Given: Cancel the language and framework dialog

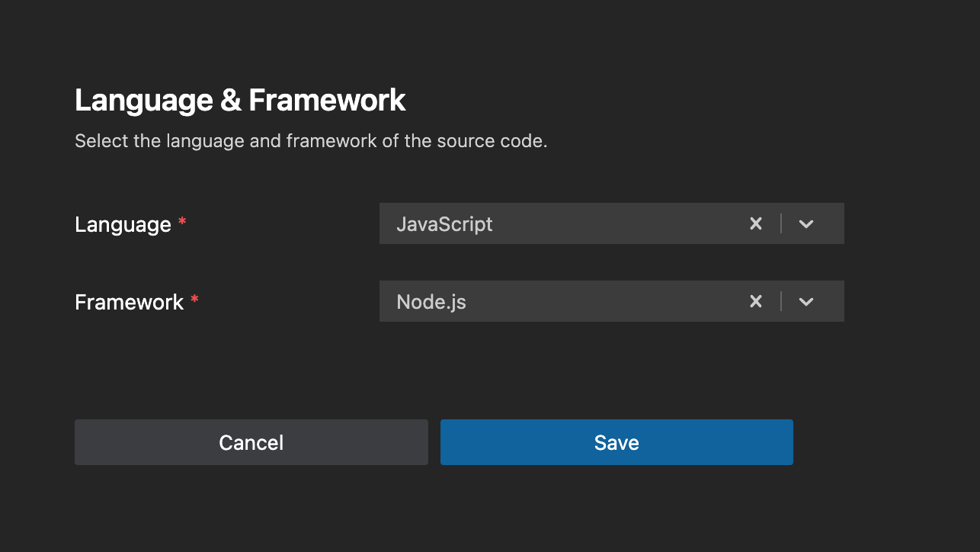Looking at the screenshot, I should coord(251,442).
